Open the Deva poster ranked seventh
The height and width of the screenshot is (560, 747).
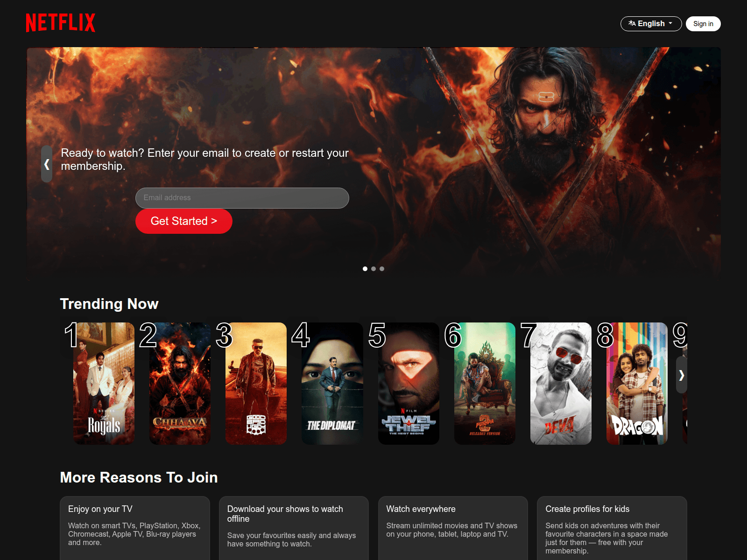[x=561, y=383]
